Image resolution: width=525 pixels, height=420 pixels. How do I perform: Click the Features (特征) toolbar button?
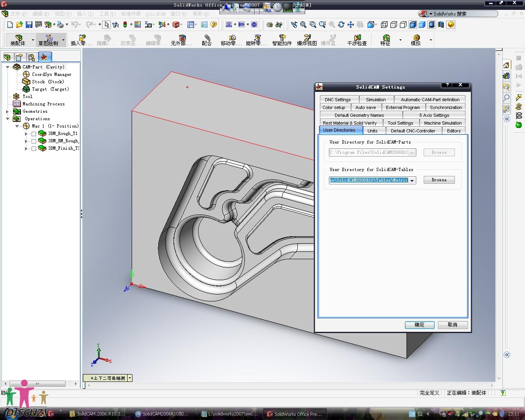(386, 40)
